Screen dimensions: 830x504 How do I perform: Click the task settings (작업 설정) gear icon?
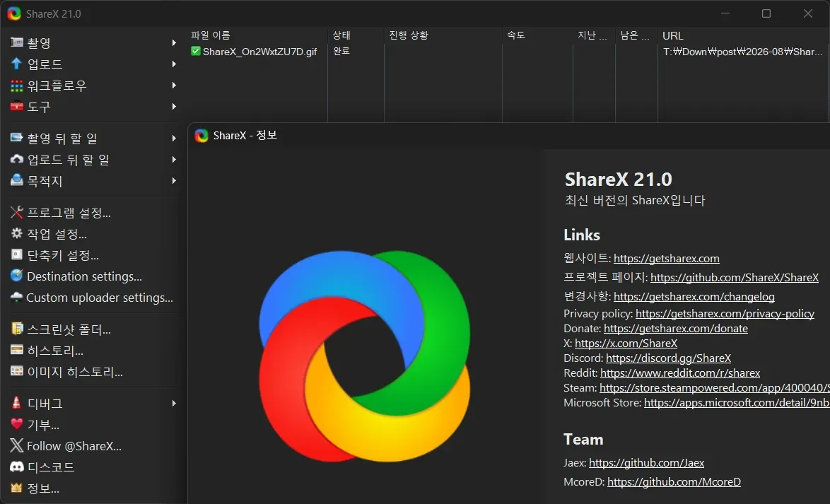[17, 233]
